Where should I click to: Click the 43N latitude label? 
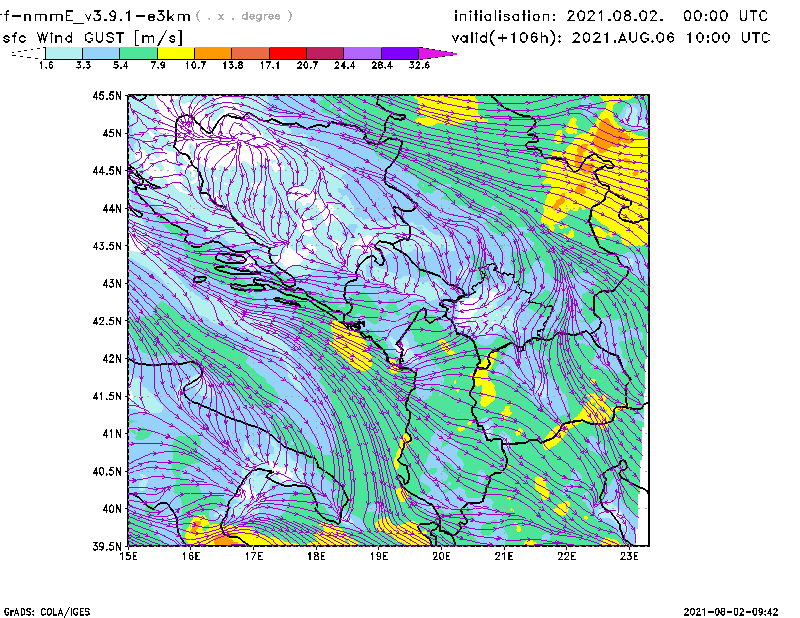[112, 283]
